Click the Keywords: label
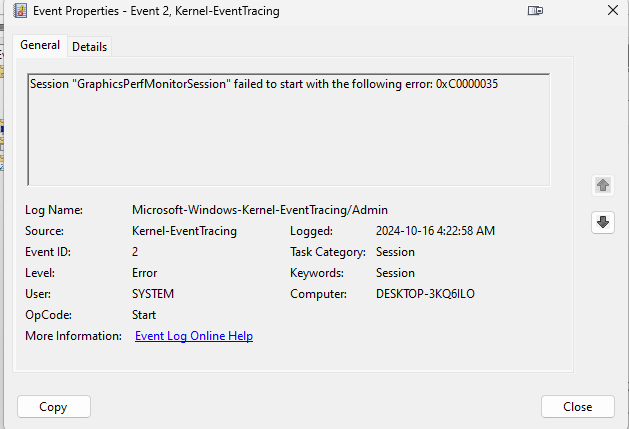This screenshot has width=629, height=429. tap(317, 273)
